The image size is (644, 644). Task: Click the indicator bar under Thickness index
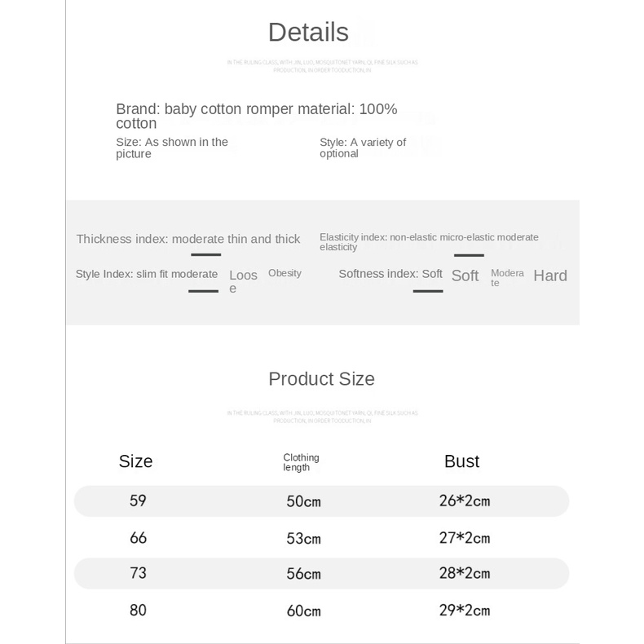pos(206,254)
